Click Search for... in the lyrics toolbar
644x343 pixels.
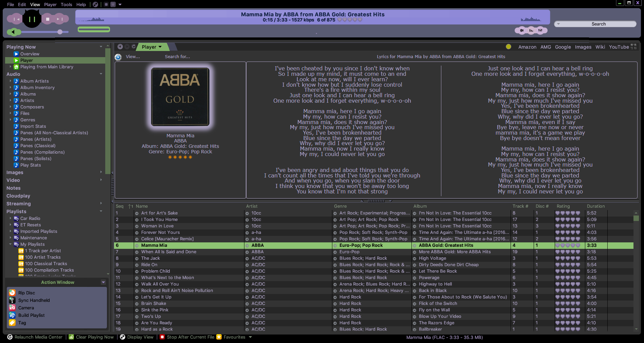coord(177,57)
